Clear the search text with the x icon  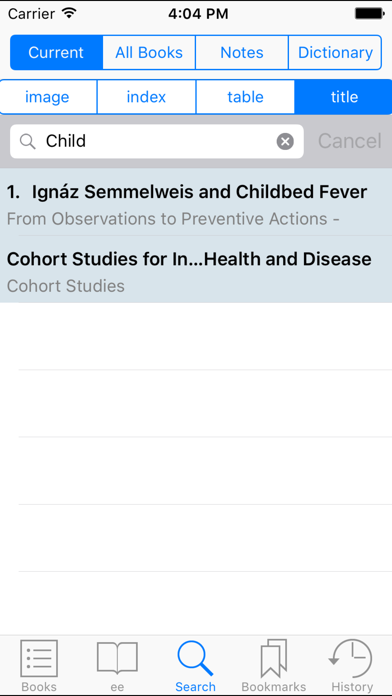(x=285, y=142)
